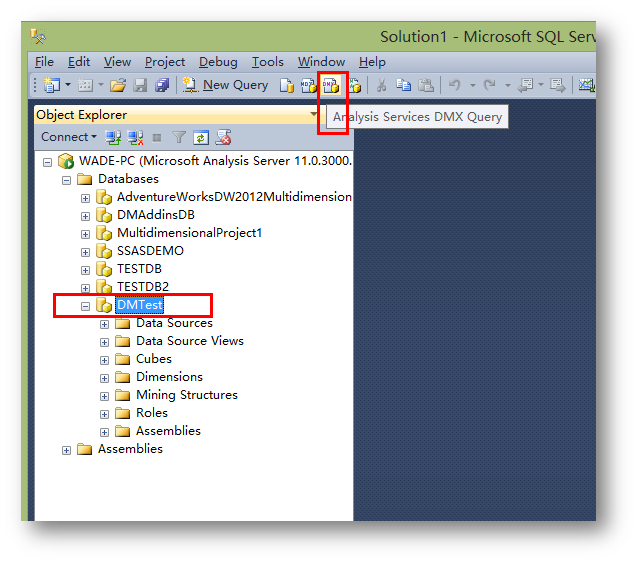Viewport: 638px width, 563px height.
Task: Select the top-level Assemblies folder under WADE-PC
Action: pyautogui.click(x=130, y=449)
